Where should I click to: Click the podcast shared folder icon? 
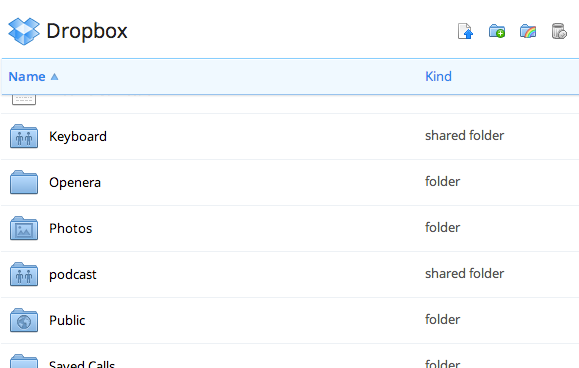coord(24,274)
